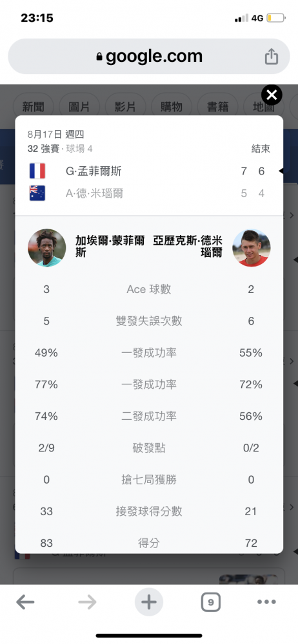
Task: Select the 購物 search tab
Action: 172,107
